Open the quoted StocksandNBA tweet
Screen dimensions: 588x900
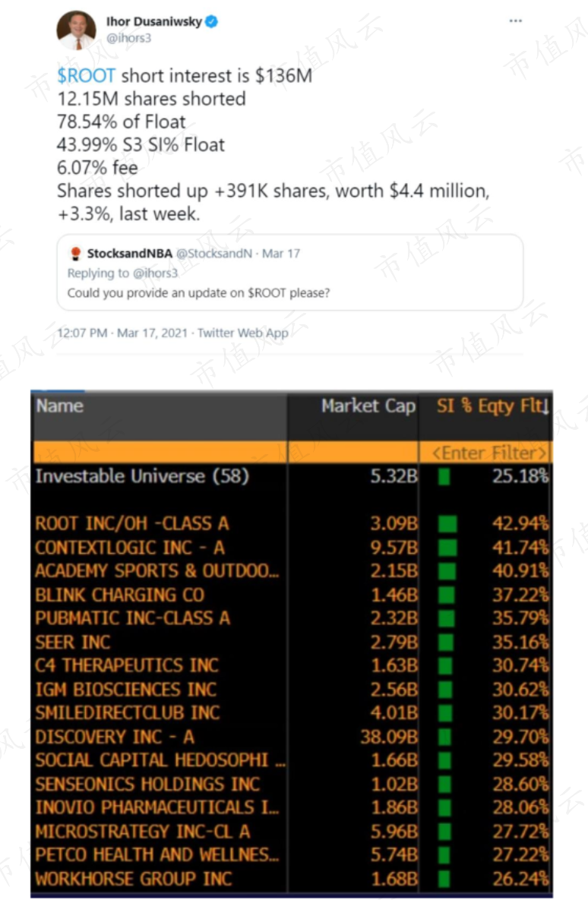(x=290, y=272)
